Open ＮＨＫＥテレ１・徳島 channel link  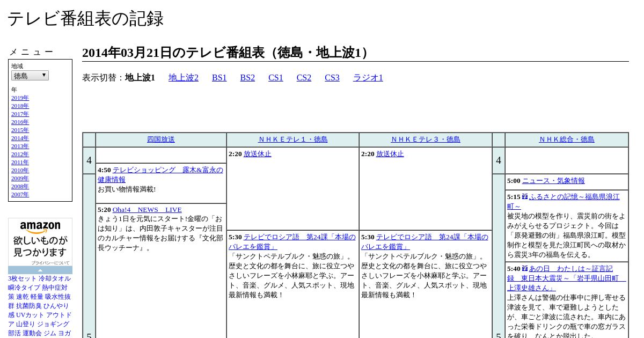[x=293, y=139]
